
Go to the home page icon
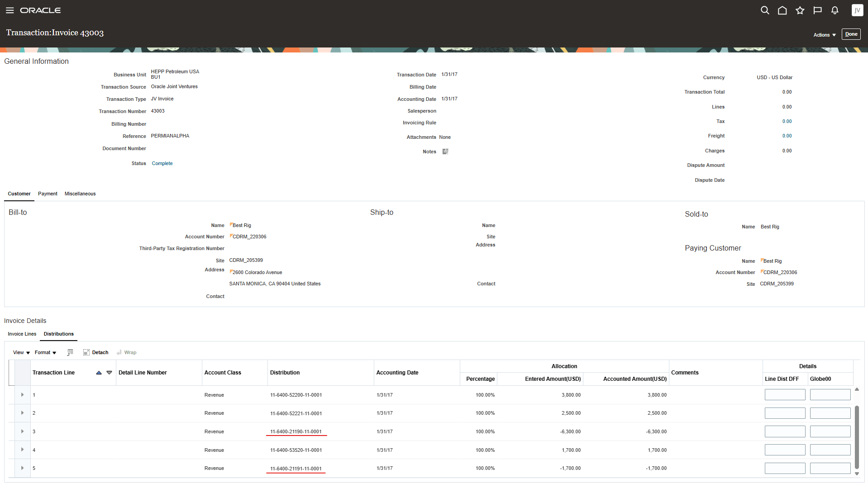(782, 10)
